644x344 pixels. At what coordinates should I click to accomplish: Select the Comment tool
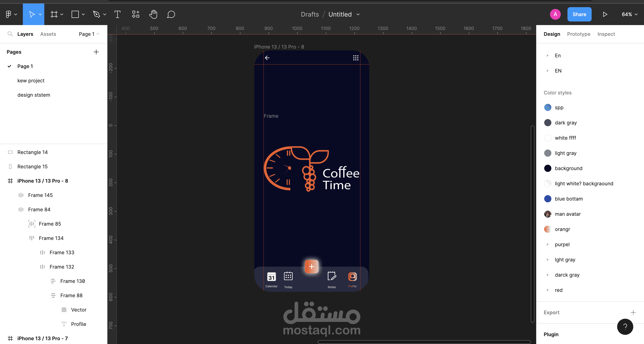[x=171, y=14]
